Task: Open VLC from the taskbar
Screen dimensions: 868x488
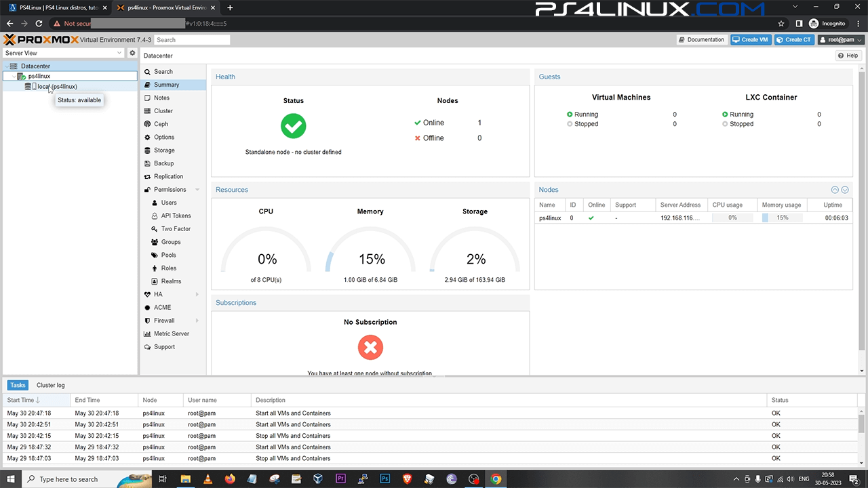Action: point(208,479)
